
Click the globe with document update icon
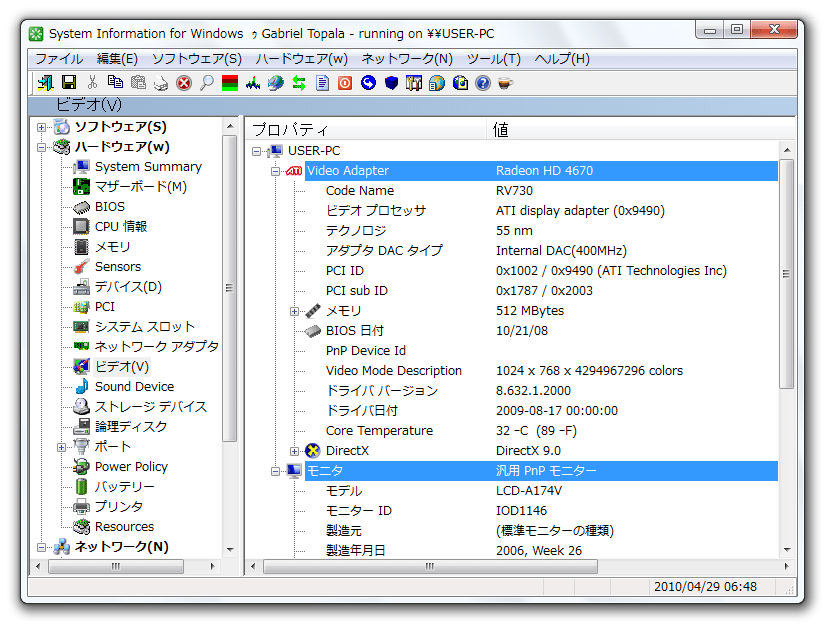click(x=460, y=83)
